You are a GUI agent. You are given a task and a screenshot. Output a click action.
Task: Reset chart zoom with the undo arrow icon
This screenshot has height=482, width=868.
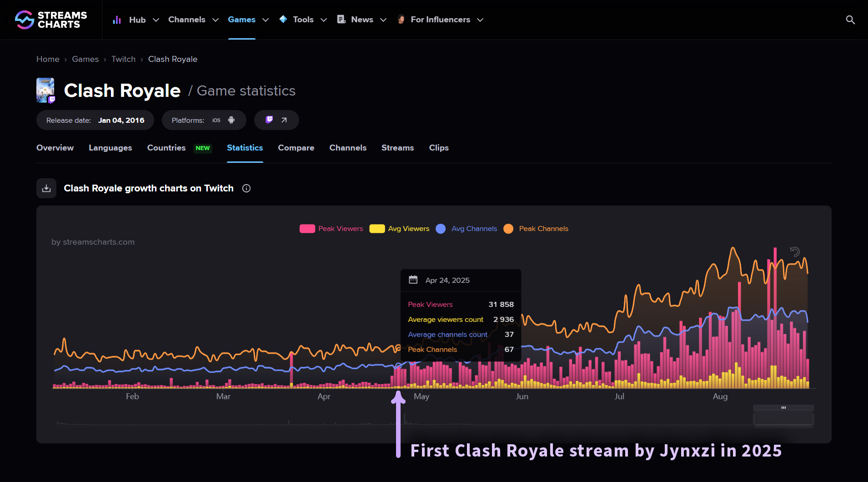(x=794, y=251)
